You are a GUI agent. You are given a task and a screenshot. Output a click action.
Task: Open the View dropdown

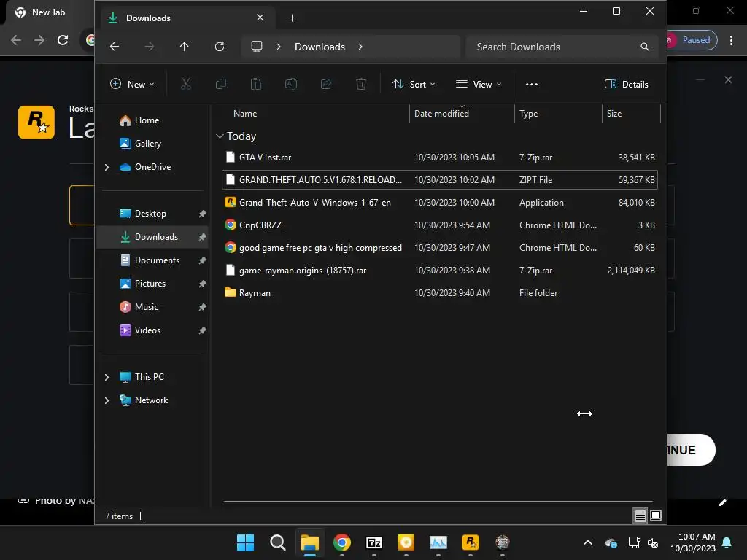[479, 85]
